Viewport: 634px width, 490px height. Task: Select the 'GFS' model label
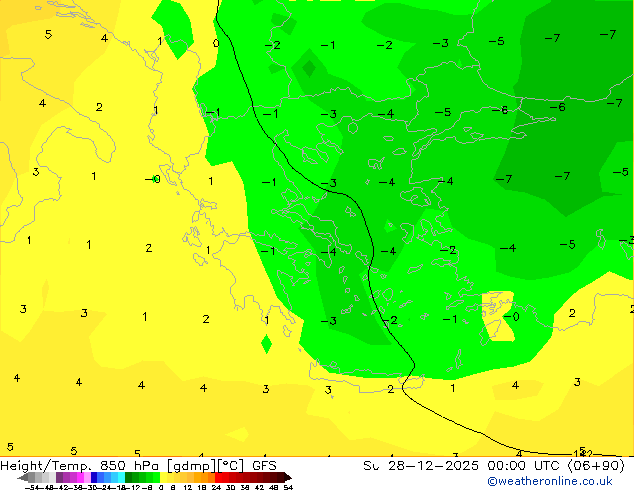[264, 466]
